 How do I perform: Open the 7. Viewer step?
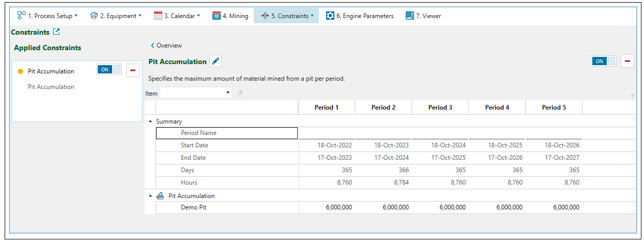tap(423, 16)
